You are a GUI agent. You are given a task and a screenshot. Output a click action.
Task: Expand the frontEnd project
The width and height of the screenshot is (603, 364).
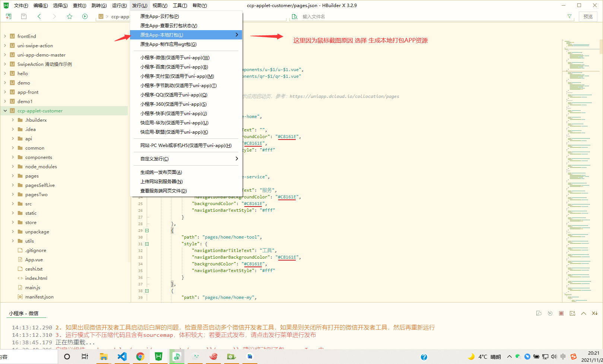pos(5,36)
